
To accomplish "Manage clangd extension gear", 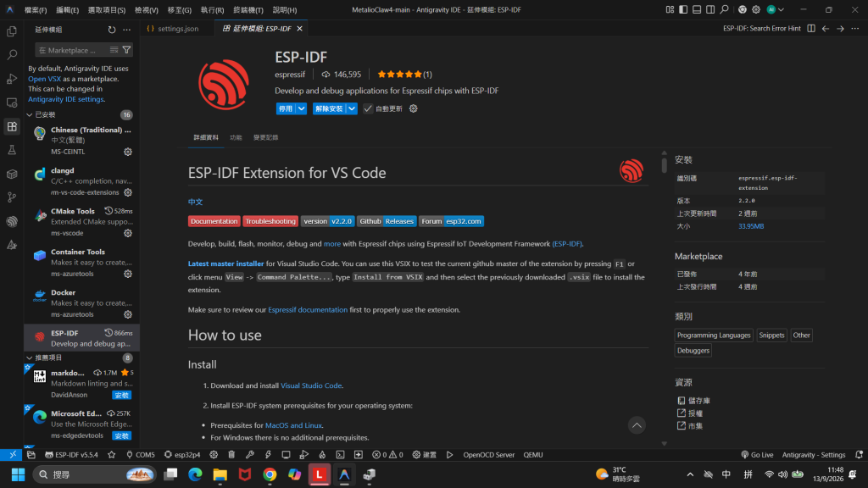I will tap(128, 192).
